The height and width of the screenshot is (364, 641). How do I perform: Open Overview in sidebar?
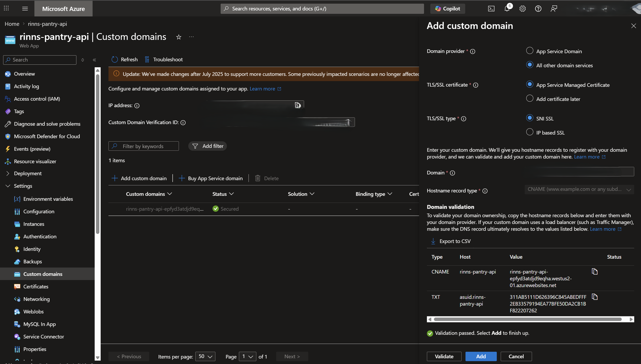(x=24, y=74)
